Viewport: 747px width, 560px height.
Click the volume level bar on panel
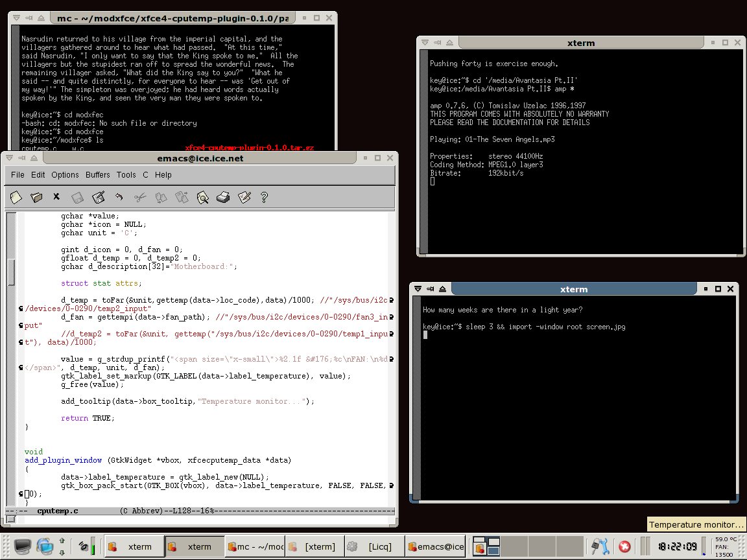tap(93, 546)
